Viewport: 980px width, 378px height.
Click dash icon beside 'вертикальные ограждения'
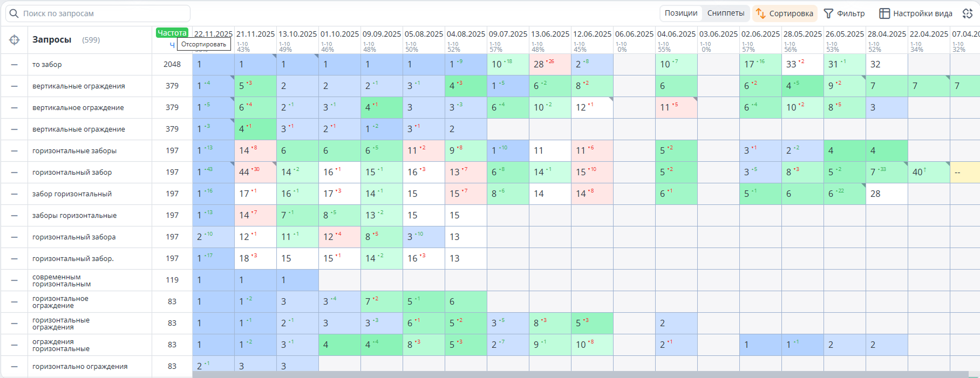(15, 86)
